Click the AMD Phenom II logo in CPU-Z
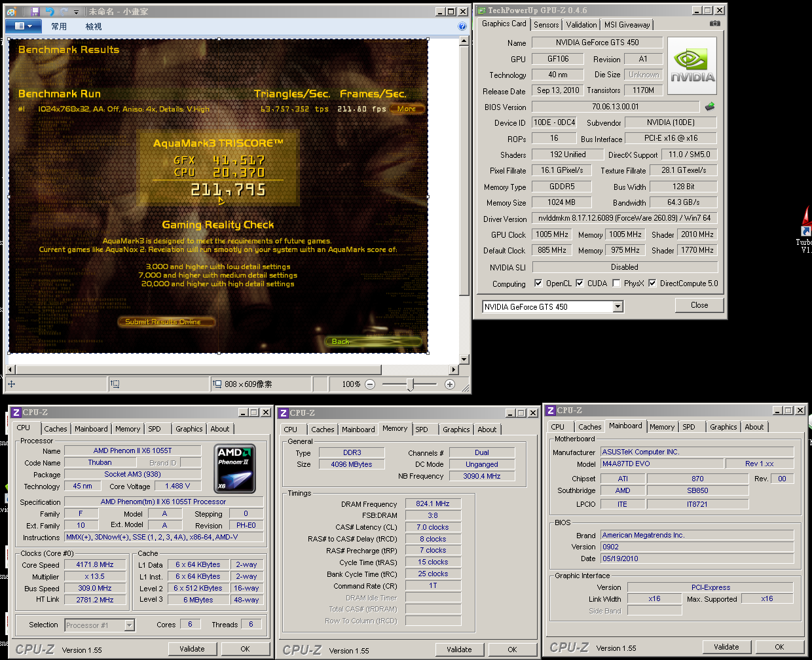 [x=235, y=469]
